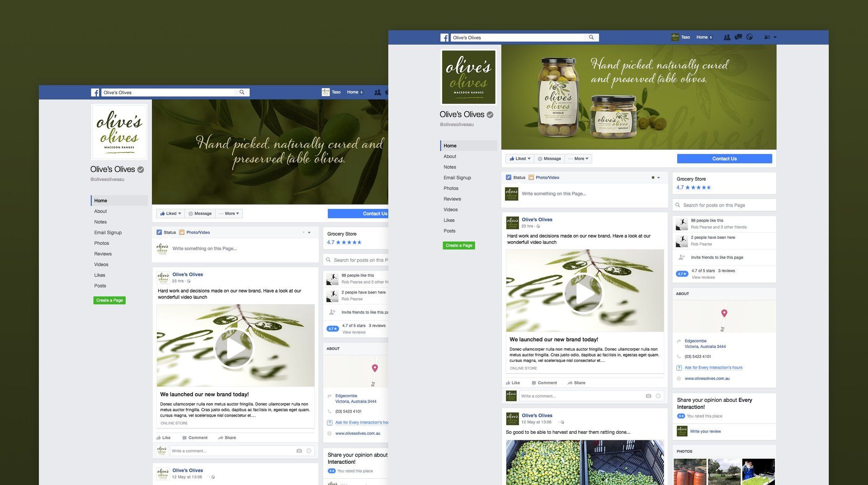The width and height of the screenshot is (868, 485).
Task: Click map pin in right window About map
Action: (724, 313)
